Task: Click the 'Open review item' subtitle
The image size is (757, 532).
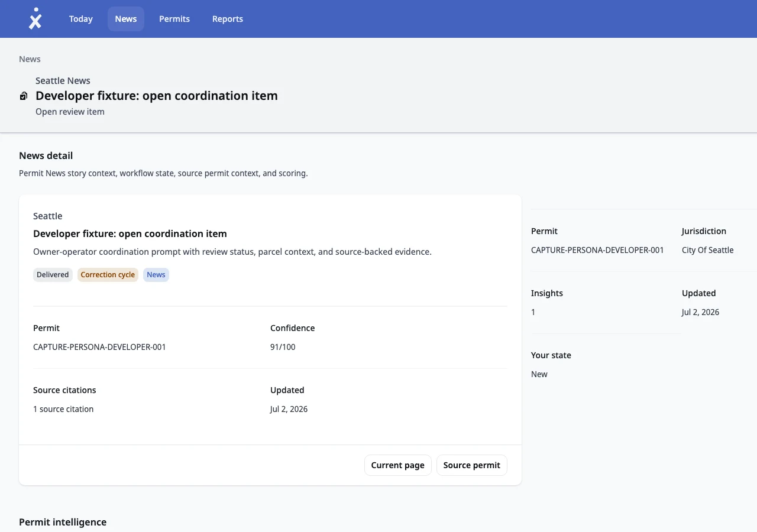Action: (x=70, y=112)
